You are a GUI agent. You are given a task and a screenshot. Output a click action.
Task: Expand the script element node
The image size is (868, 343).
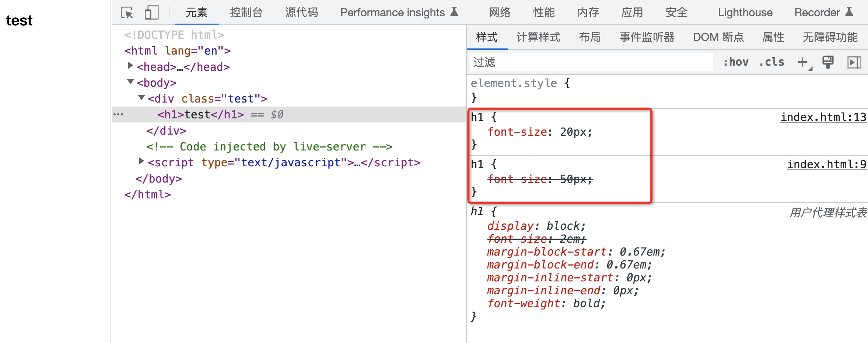click(x=141, y=161)
